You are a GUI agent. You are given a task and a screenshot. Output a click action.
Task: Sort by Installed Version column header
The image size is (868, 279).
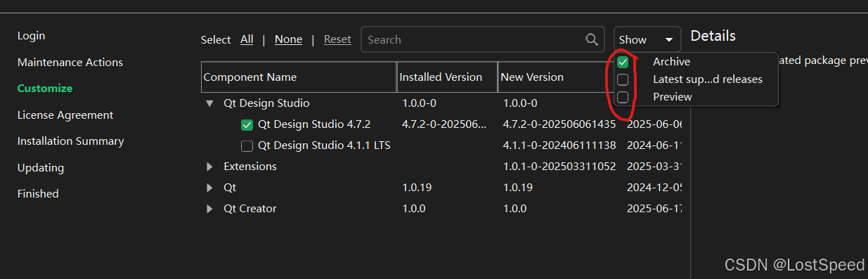click(447, 77)
